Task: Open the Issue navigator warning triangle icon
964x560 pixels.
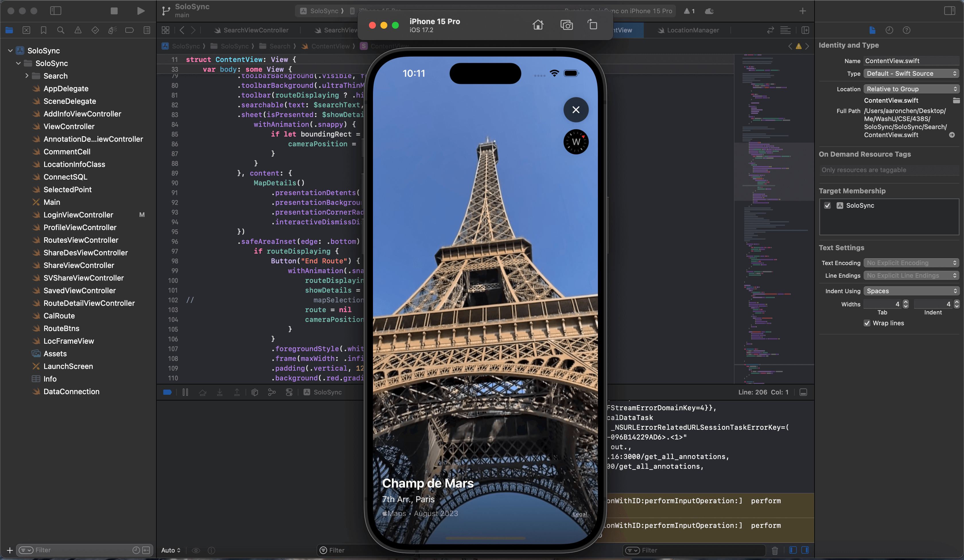Action: [x=78, y=30]
